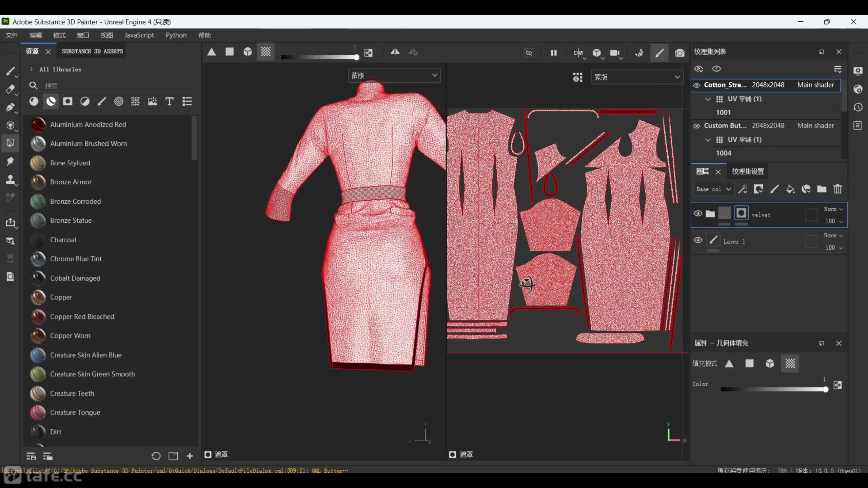Viewport: 868px width, 488px height.
Task: Open the Base col channel dropdown
Action: tap(713, 189)
